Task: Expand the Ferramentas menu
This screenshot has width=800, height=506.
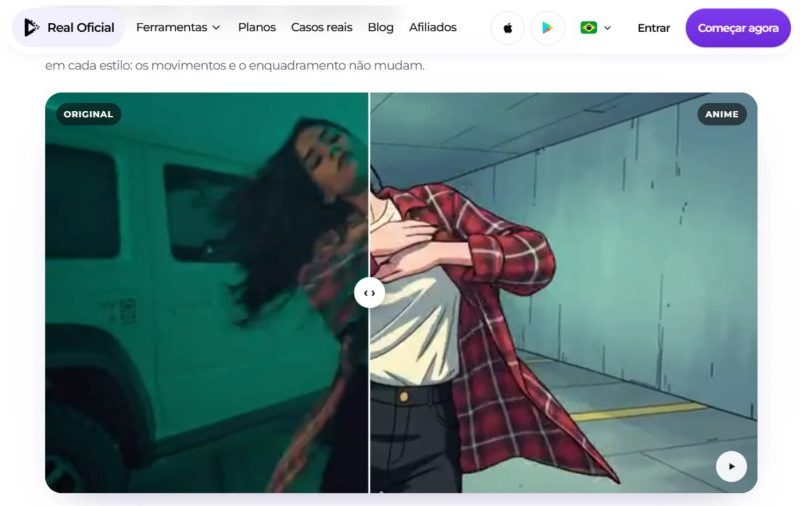Action: 178,28
